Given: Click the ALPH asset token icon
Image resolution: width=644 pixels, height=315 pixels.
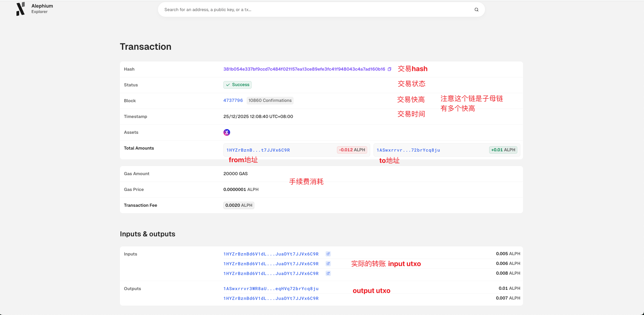Looking at the screenshot, I should pos(227,132).
